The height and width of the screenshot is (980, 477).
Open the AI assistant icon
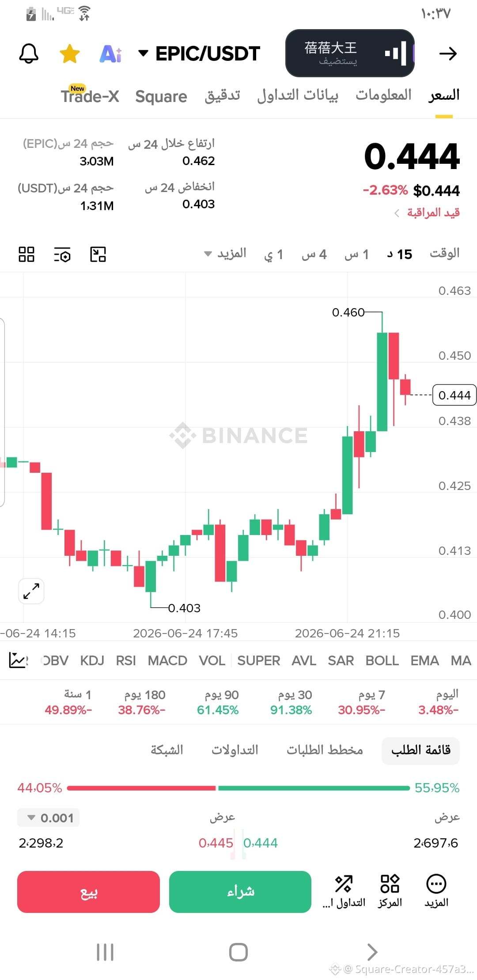(x=110, y=54)
